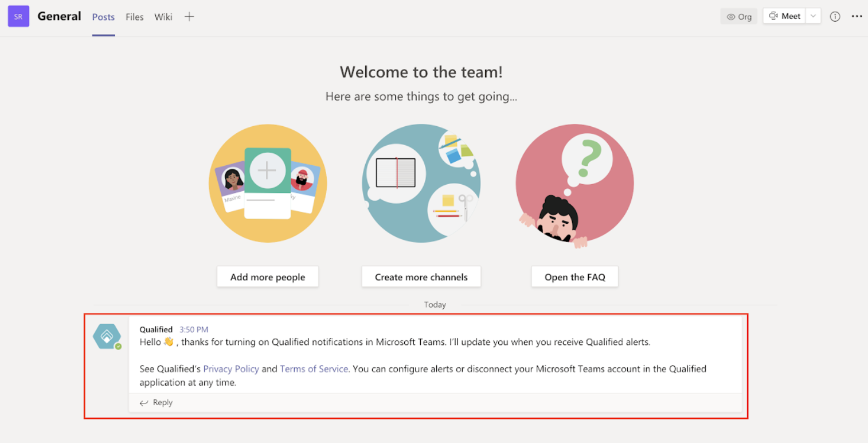Click Create more channels button

click(x=421, y=277)
